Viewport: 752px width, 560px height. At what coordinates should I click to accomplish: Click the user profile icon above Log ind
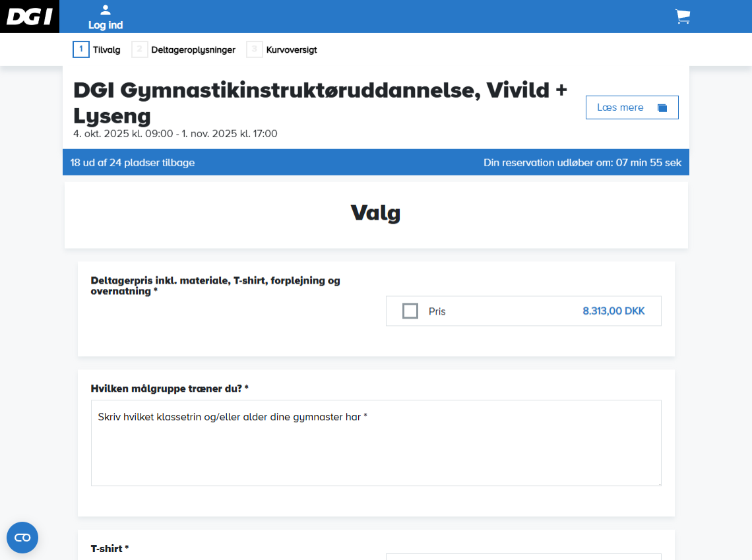pyautogui.click(x=106, y=10)
